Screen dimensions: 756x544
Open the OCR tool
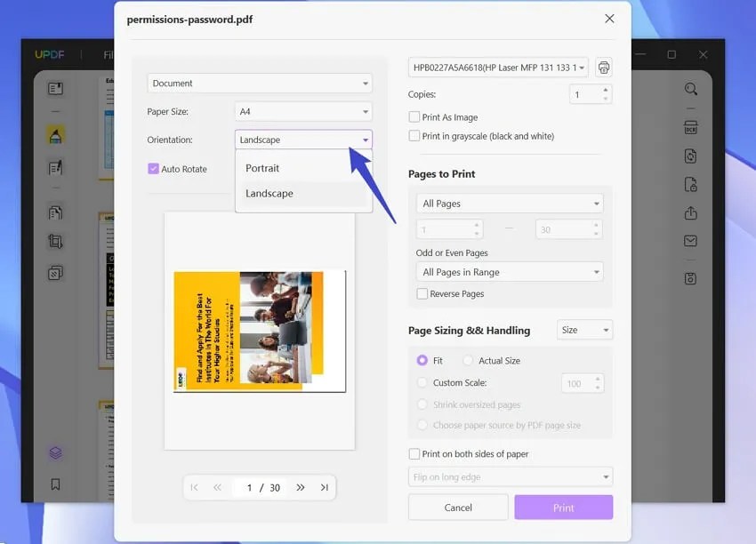pos(691,127)
